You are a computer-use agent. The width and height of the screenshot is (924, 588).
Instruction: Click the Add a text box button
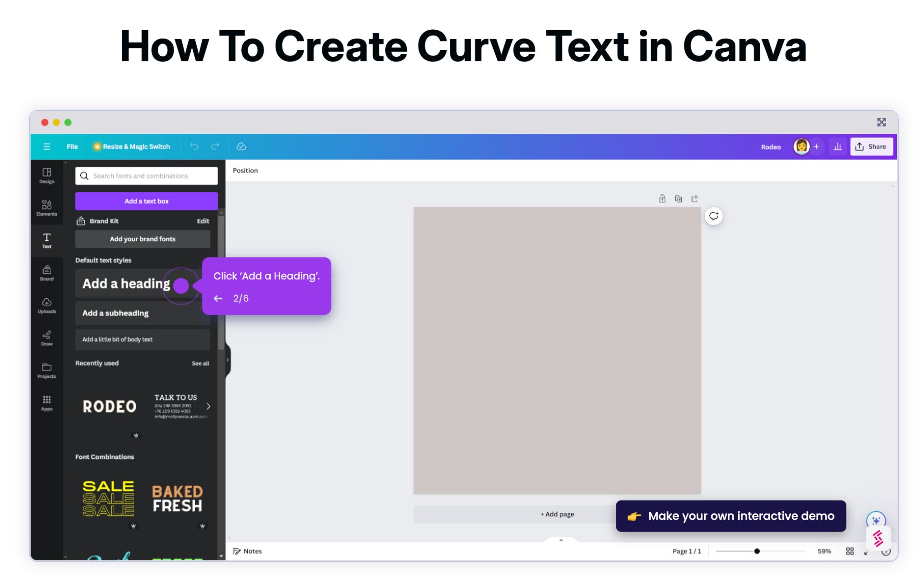click(x=146, y=201)
